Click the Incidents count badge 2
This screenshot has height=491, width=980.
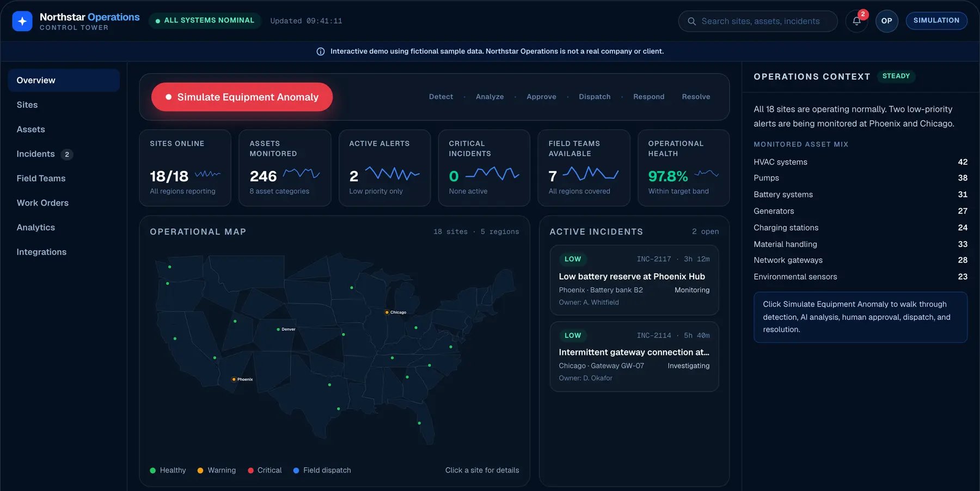(x=67, y=154)
